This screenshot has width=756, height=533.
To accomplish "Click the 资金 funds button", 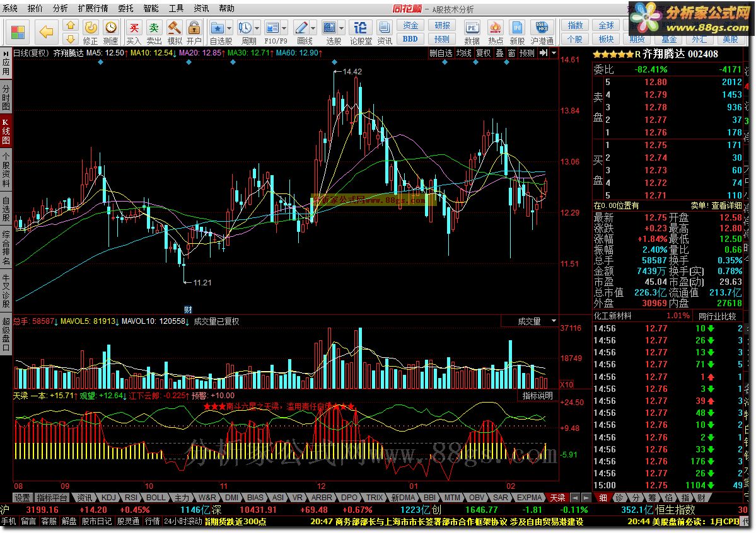I will pyautogui.click(x=410, y=25).
